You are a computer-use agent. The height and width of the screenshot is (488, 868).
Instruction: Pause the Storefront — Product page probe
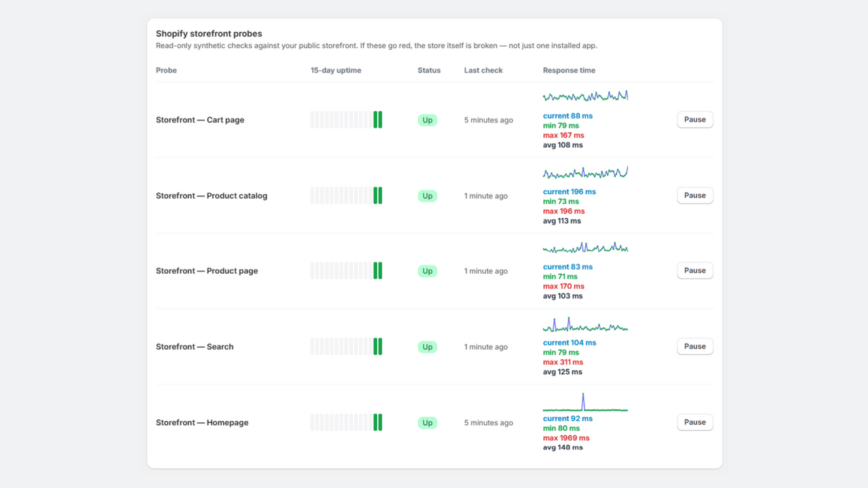pos(695,270)
